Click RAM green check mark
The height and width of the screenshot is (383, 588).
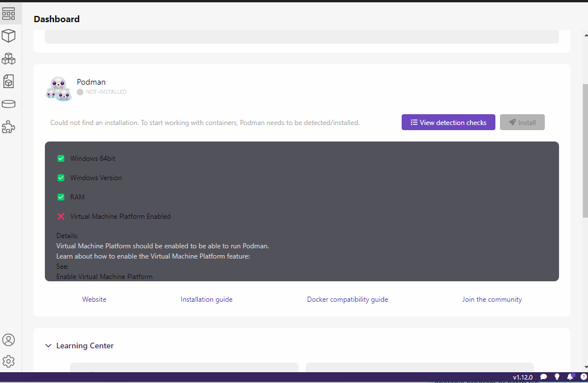[x=61, y=197]
